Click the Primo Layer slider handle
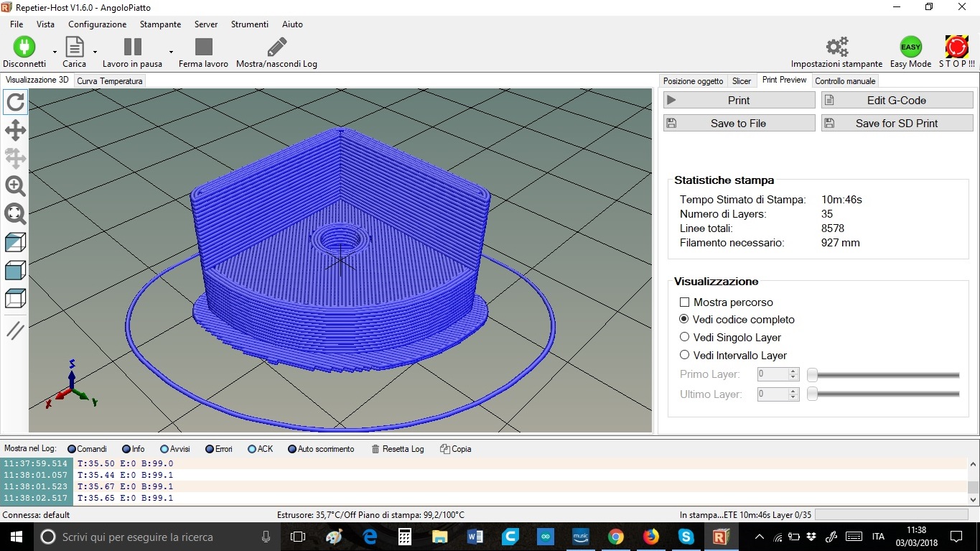This screenshot has height=551, width=980. tap(812, 375)
